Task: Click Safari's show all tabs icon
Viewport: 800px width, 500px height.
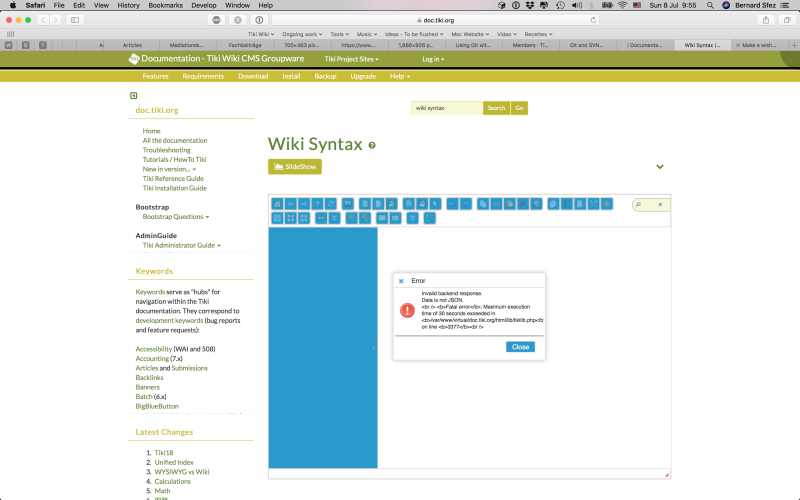Action: [x=787, y=20]
